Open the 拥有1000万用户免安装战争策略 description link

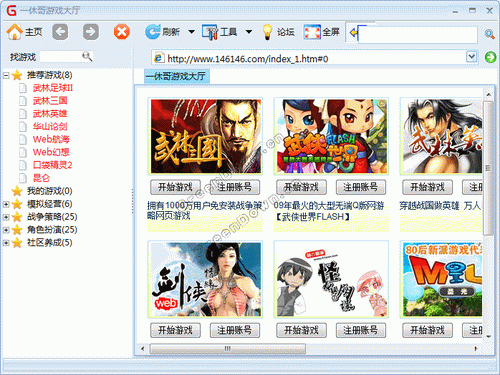point(205,211)
